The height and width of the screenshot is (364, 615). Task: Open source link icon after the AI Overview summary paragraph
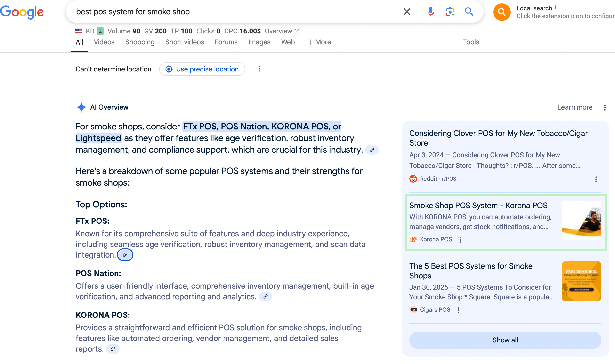(x=372, y=150)
